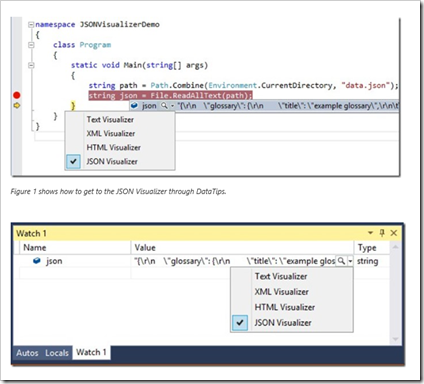Select the Watch 1 tab
Image resolution: width=424 pixels, height=384 pixels.
click(91, 352)
